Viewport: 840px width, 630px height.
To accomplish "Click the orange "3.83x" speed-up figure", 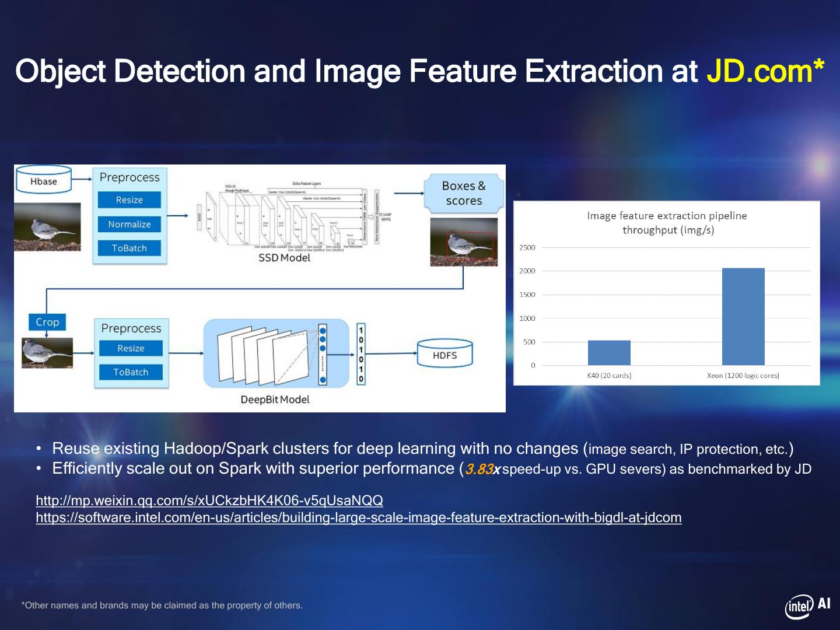I will [483, 469].
